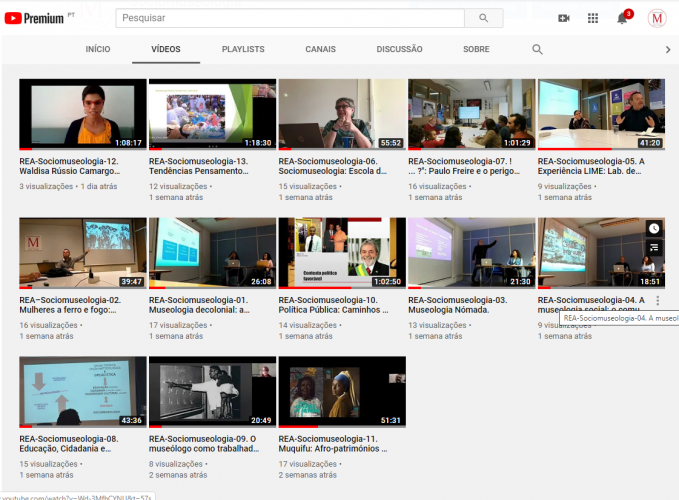Play the REA-Sociomuseologia-11 Muquifu thumbnail
Screen dimensions: 679x500
click(x=342, y=391)
